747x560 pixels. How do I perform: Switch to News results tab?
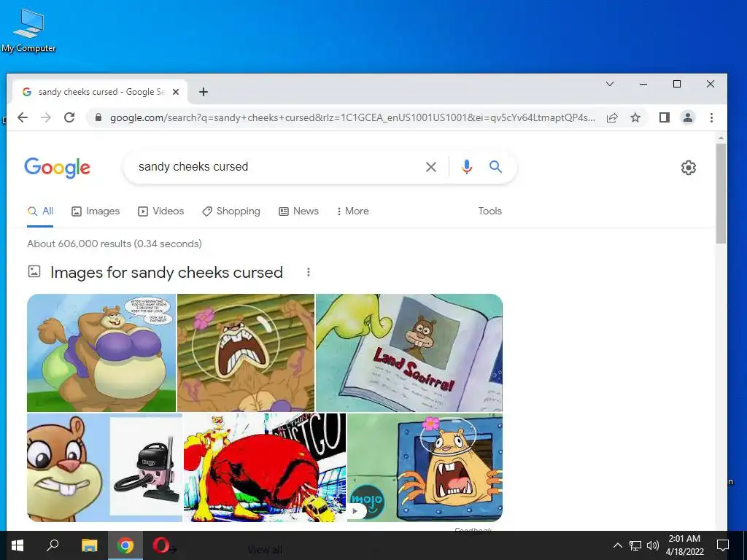(x=298, y=211)
